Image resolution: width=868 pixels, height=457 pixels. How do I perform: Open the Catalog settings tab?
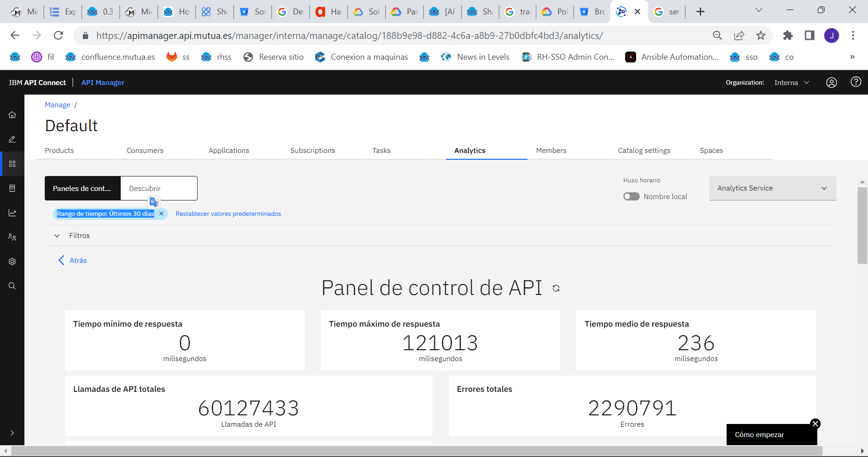point(644,151)
